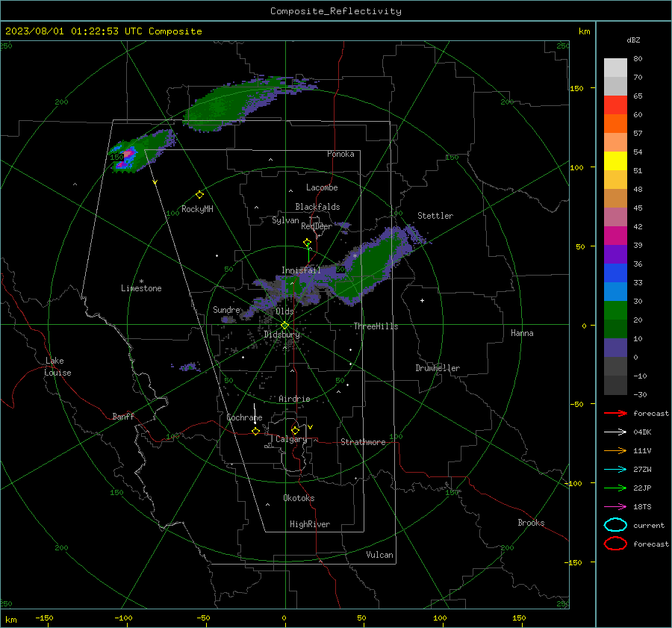
Task: Click the red forecast arrow in legend
Action: tap(615, 413)
